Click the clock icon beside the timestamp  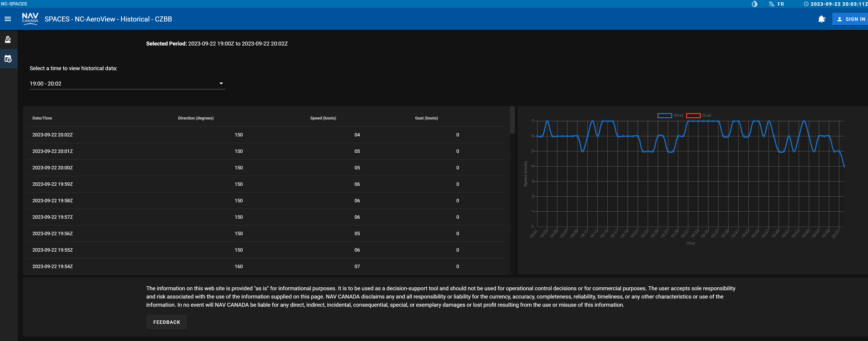(x=806, y=4)
